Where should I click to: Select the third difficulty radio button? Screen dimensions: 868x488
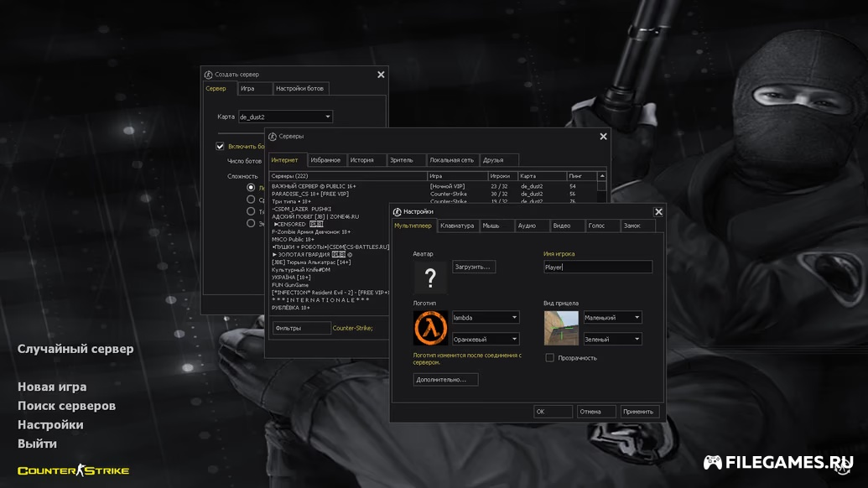[x=251, y=211]
